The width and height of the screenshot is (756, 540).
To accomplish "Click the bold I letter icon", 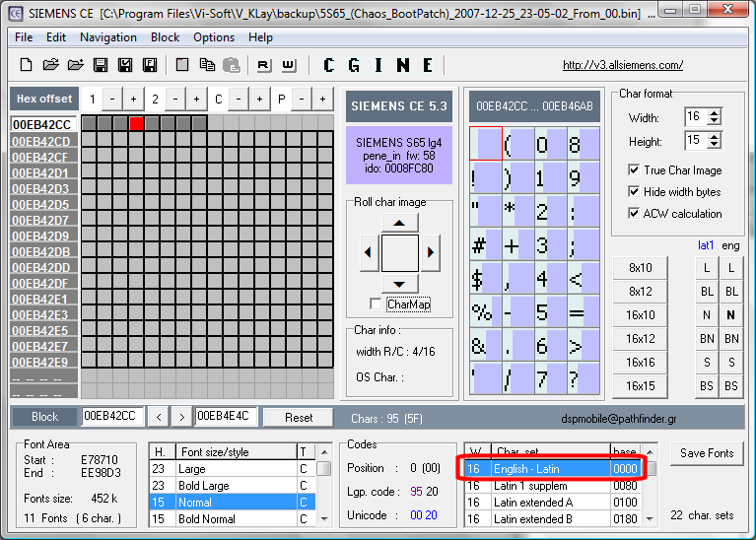I will point(378,65).
